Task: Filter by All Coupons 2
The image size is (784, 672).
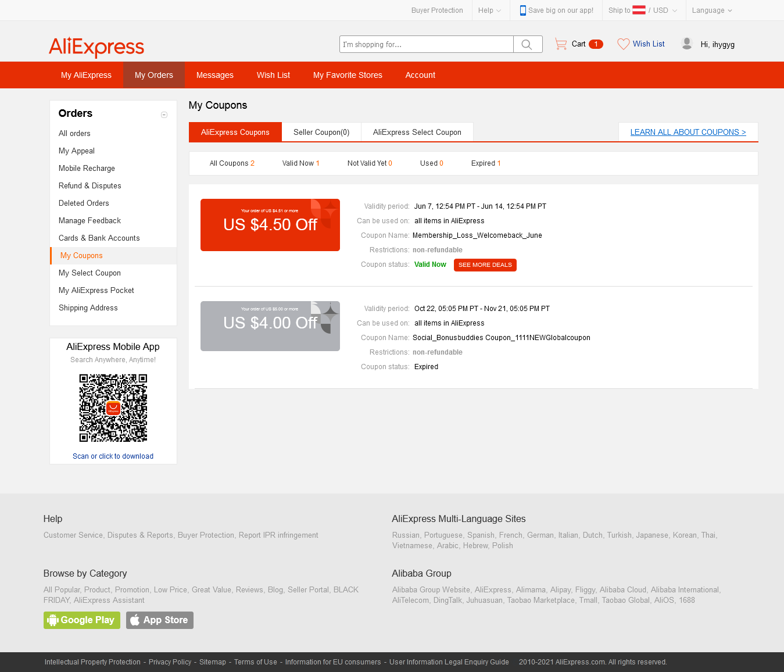Action: pos(232,163)
